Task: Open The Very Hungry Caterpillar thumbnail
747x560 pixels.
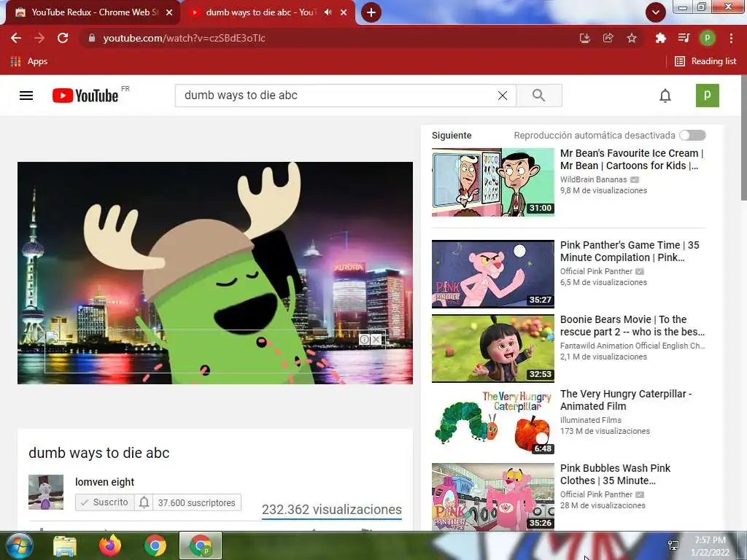Action: 493,422
